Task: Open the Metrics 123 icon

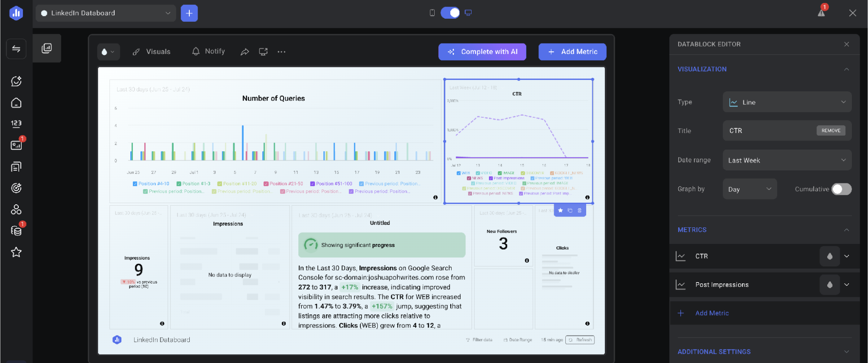Action: (x=16, y=124)
